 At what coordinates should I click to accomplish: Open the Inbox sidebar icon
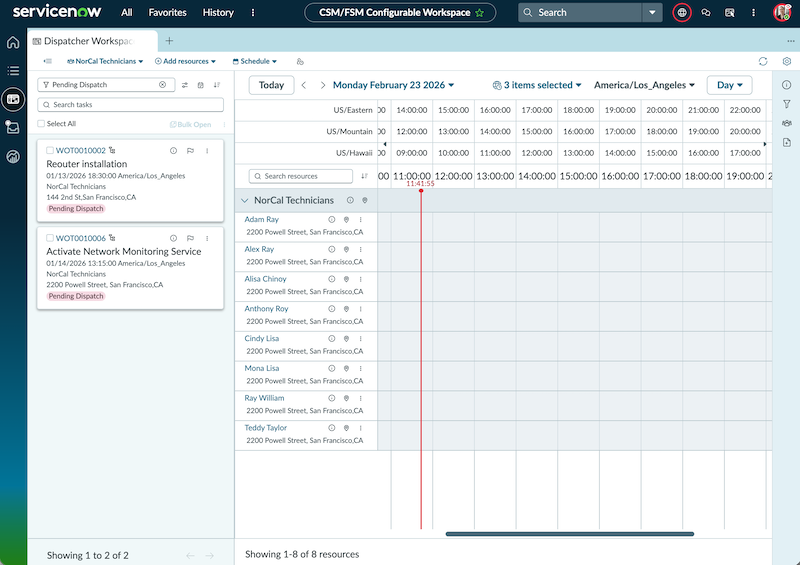click(x=13, y=127)
